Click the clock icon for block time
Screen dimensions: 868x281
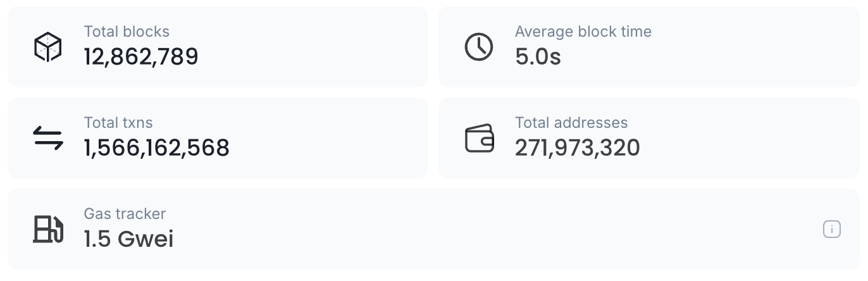tap(479, 47)
